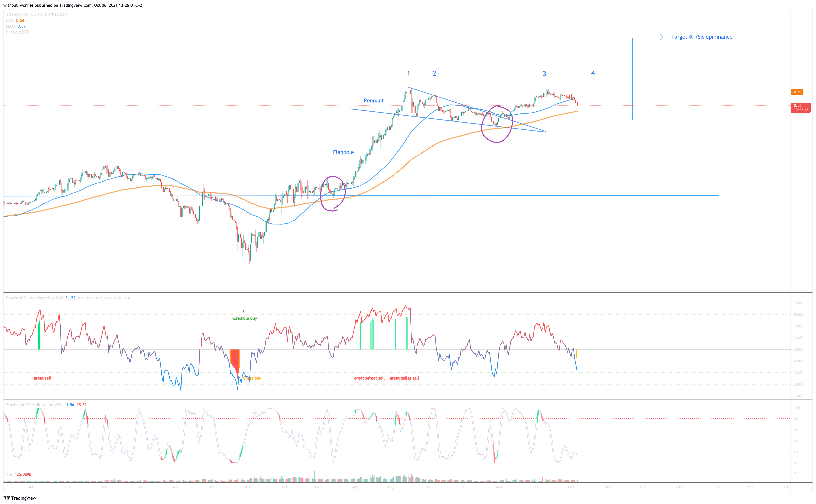Click the orange 'Great buy' signal label
The width and height of the screenshot is (816, 504).
(x=252, y=378)
